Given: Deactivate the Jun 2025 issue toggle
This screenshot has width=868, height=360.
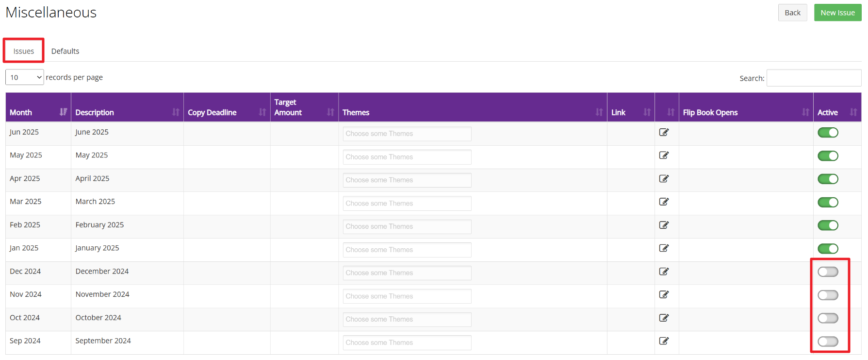Looking at the screenshot, I should point(828,133).
